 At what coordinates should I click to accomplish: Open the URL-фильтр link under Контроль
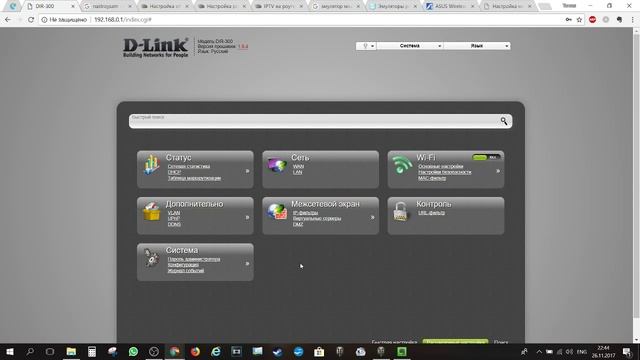[431, 213]
